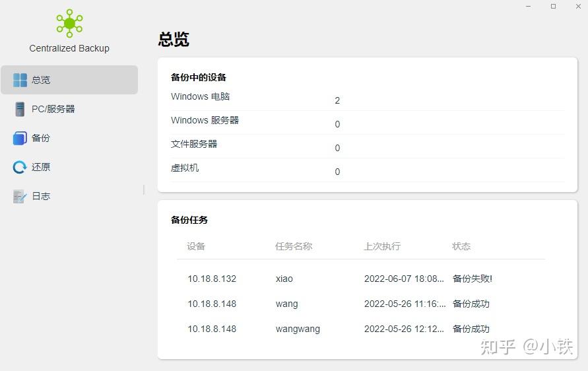Close the Centralized Backup window
This screenshot has height=371, width=588.
[578, 7]
